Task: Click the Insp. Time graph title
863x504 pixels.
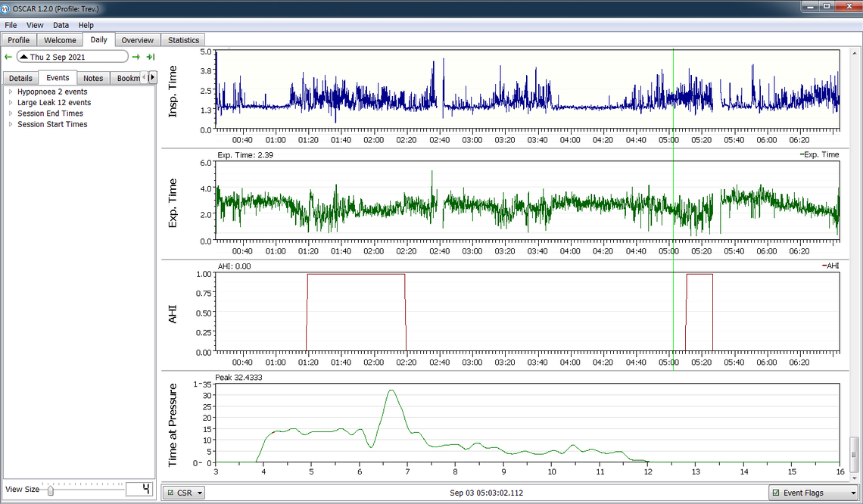Action: (173, 91)
